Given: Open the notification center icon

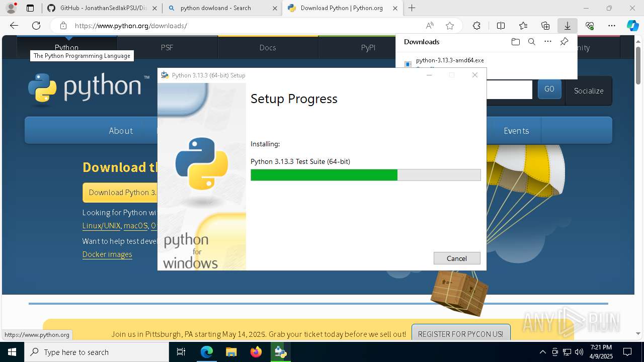Looking at the screenshot, I should click(x=627, y=352).
